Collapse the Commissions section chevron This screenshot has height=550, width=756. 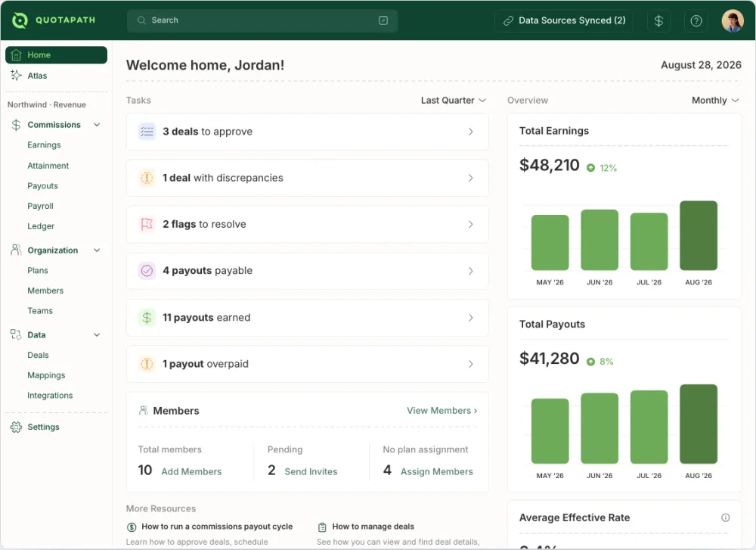coord(97,125)
